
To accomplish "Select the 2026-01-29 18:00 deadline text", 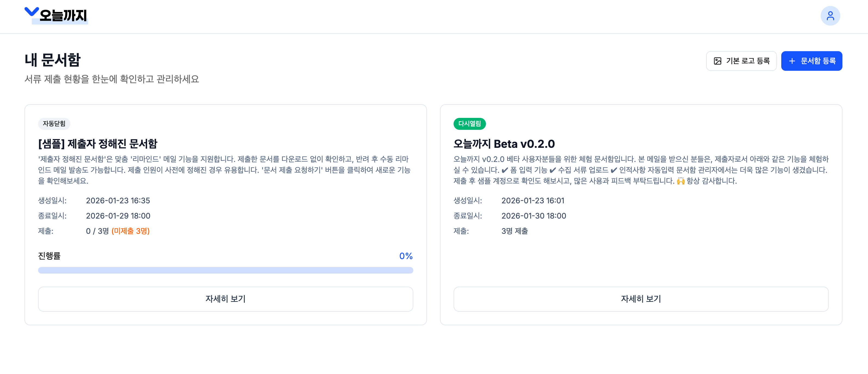I will point(118,216).
